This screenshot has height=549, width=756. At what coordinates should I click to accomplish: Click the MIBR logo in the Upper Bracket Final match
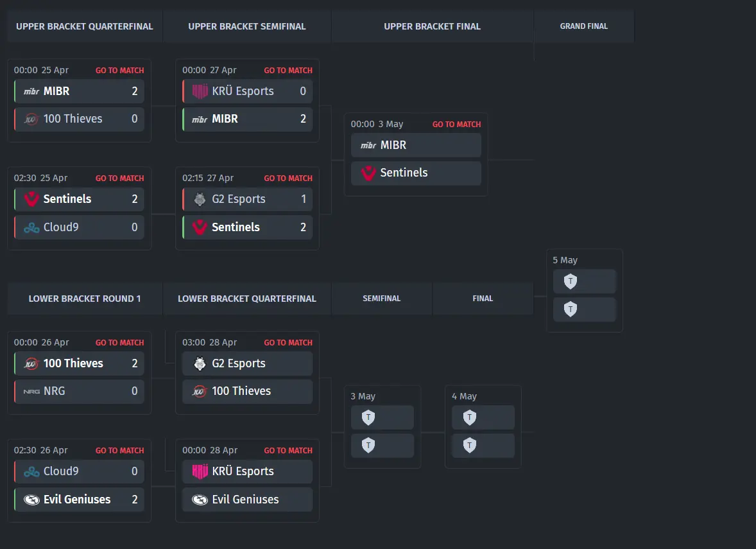pyautogui.click(x=368, y=145)
